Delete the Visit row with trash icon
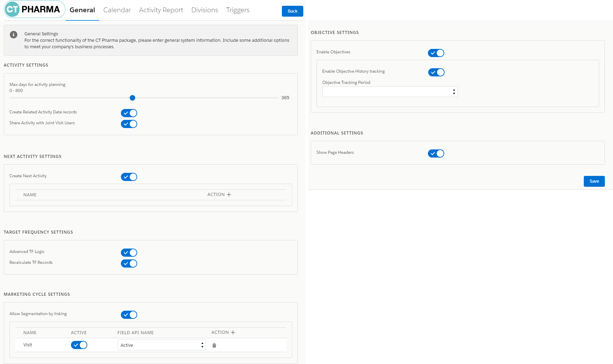The height and width of the screenshot is (364, 613). click(x=214, y=345)
